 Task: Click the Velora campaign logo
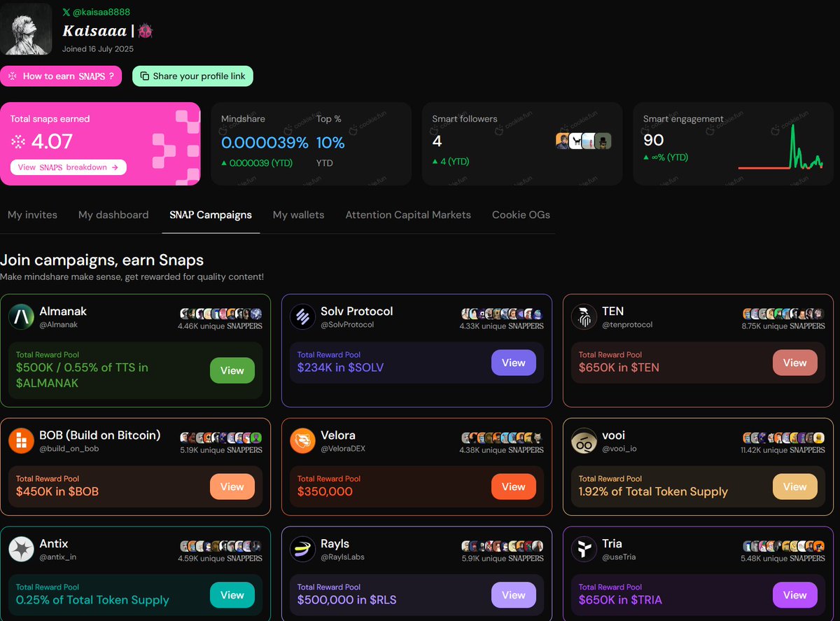coord(302,441)
